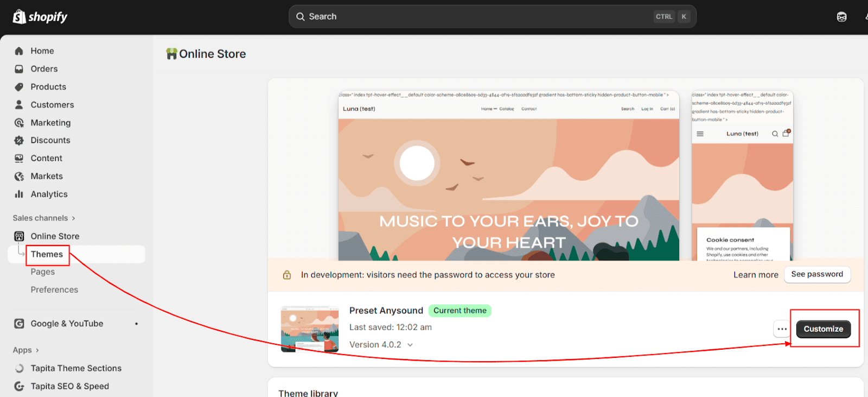Click the Google & YouTube app icon
Image resolution: width=868 pixels, height=397 pixels.
(19, 324)
